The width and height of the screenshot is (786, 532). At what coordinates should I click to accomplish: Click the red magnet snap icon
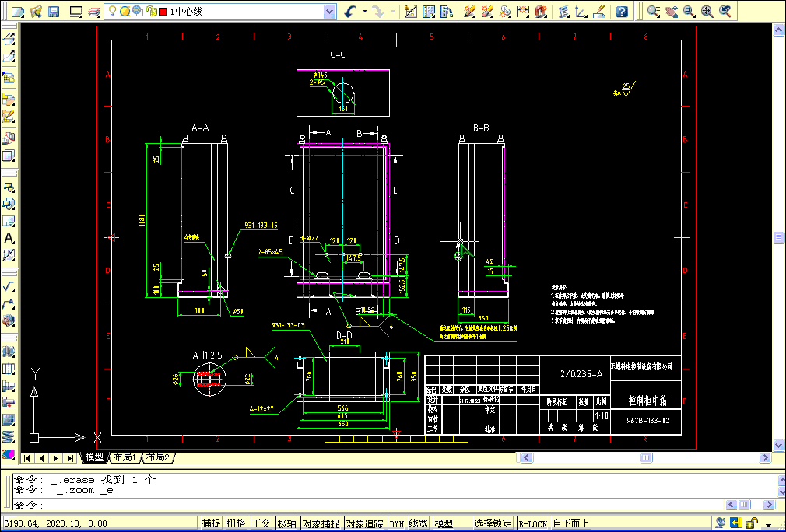tap(541, 12)
